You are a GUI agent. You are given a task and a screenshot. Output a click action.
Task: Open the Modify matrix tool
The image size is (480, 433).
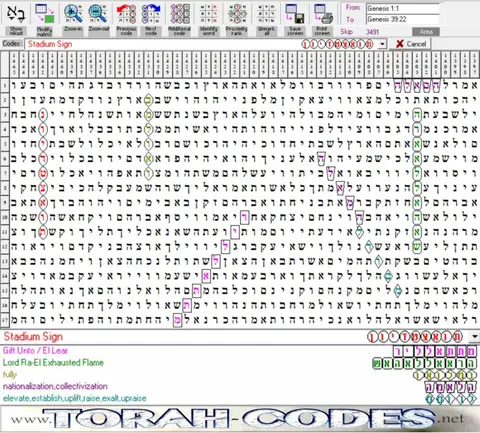[45, 19]
